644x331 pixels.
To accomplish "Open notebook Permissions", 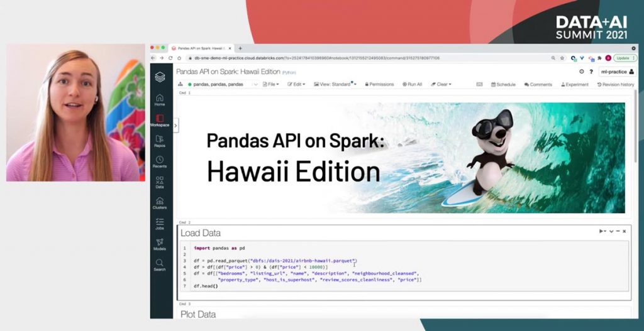I will pyautogui.click(x=379, y=84).
